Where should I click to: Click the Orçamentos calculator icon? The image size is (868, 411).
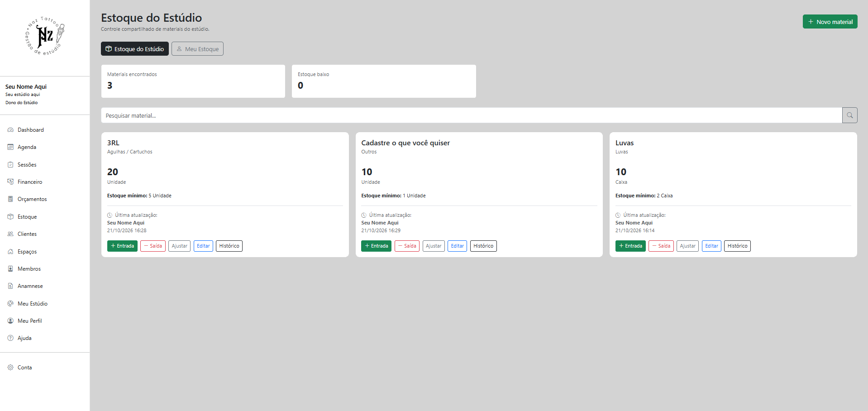(10, 199)
